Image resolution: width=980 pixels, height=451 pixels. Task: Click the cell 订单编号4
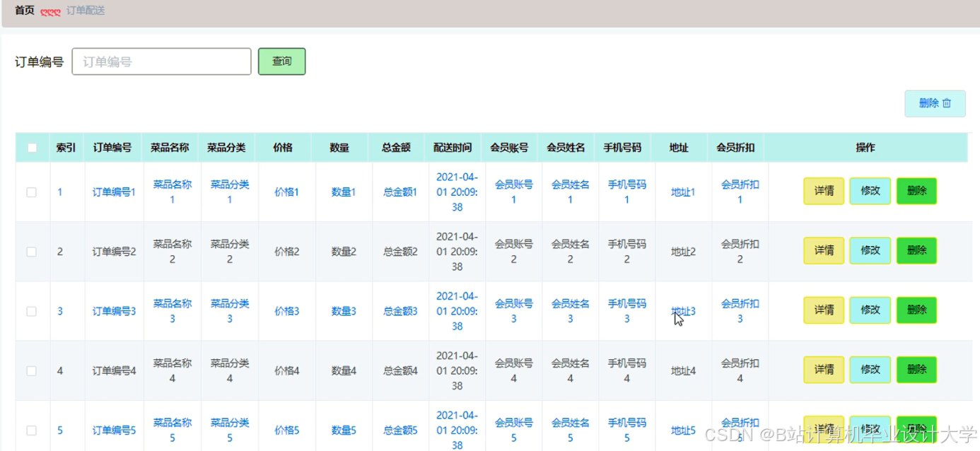pos(114,370)
